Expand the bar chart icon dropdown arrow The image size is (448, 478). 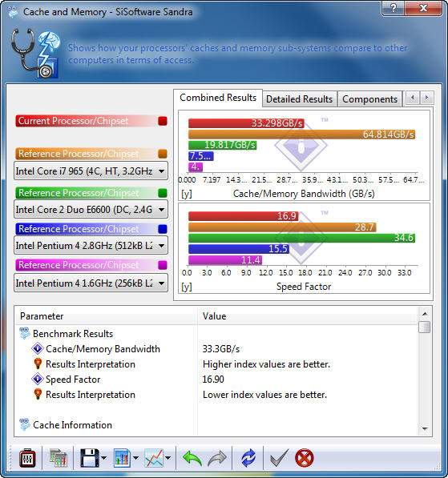coord(135,458)
